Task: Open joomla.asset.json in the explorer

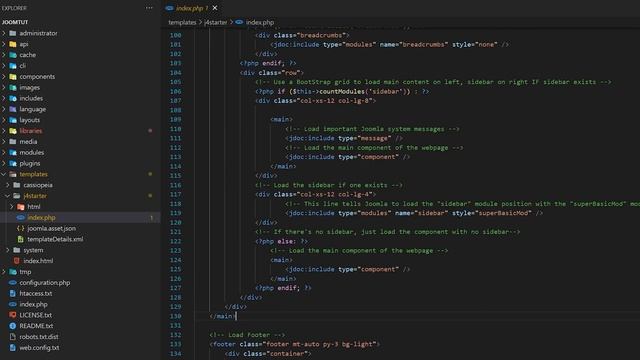Action: pos(51,228)
